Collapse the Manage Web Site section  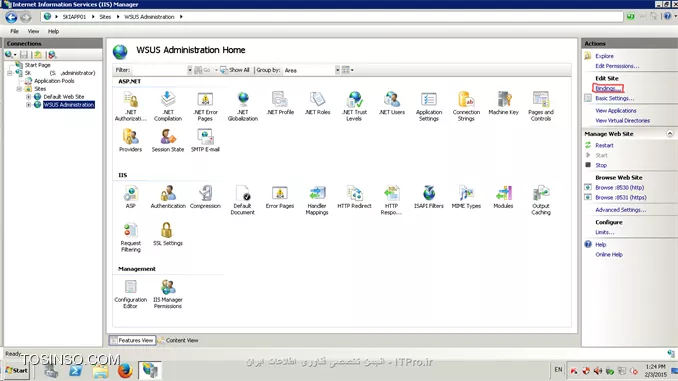pyautogui.click(x=670, y=134)
